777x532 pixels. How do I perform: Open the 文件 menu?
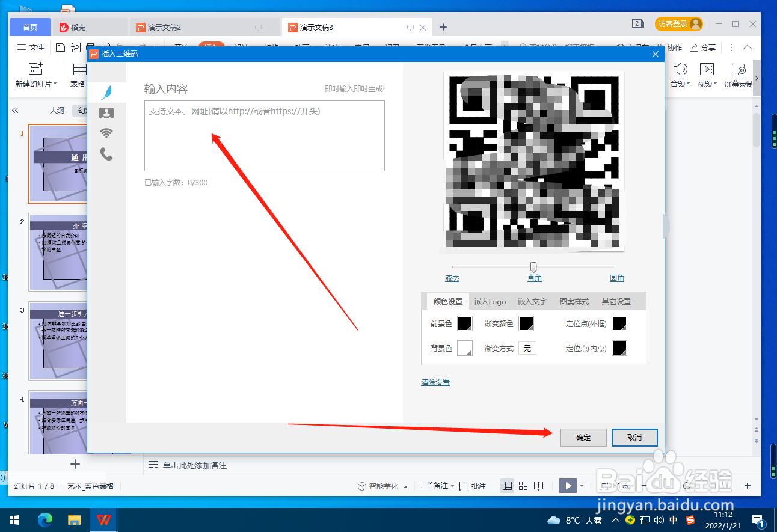click(x=31, y=47)
